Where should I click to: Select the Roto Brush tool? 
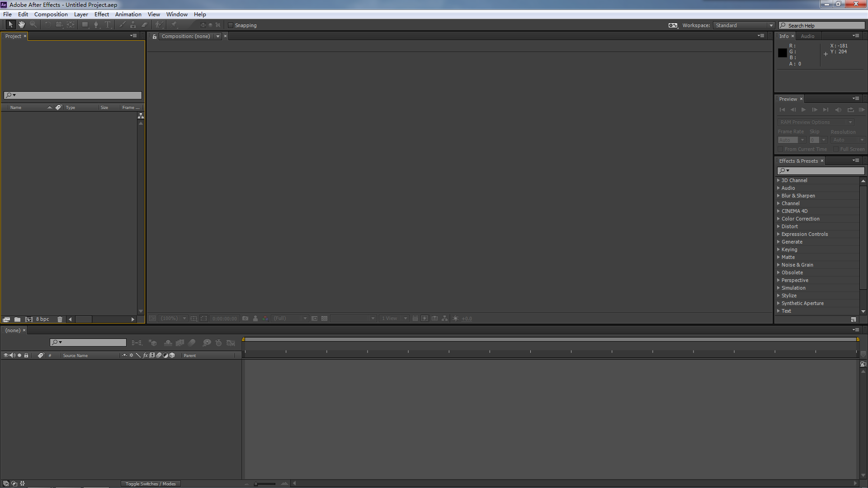click(x=159, y=25)
